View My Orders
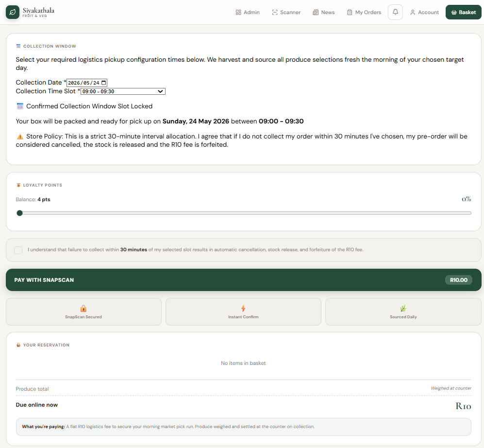Viewport: 484px width, 448px height. point(364,12)
